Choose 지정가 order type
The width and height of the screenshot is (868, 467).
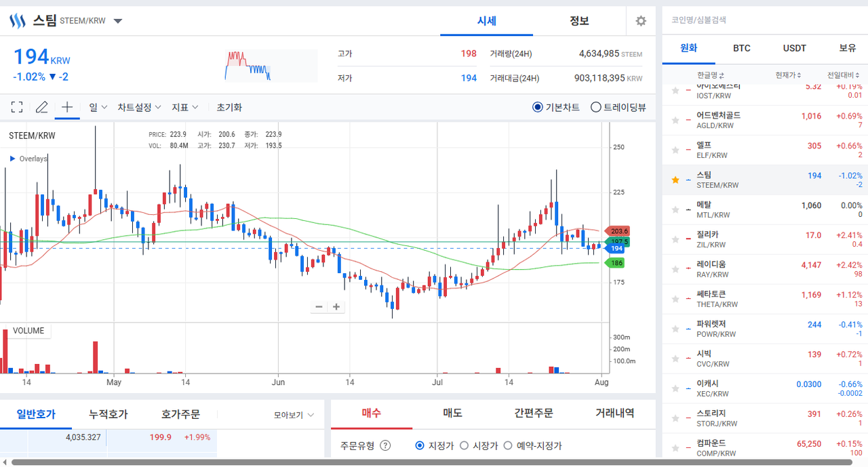(419, 445)
